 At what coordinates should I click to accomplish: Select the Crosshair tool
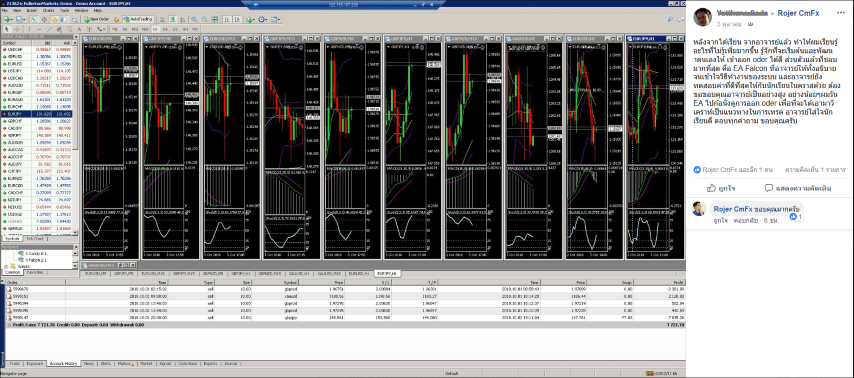[x=17, y=29]
